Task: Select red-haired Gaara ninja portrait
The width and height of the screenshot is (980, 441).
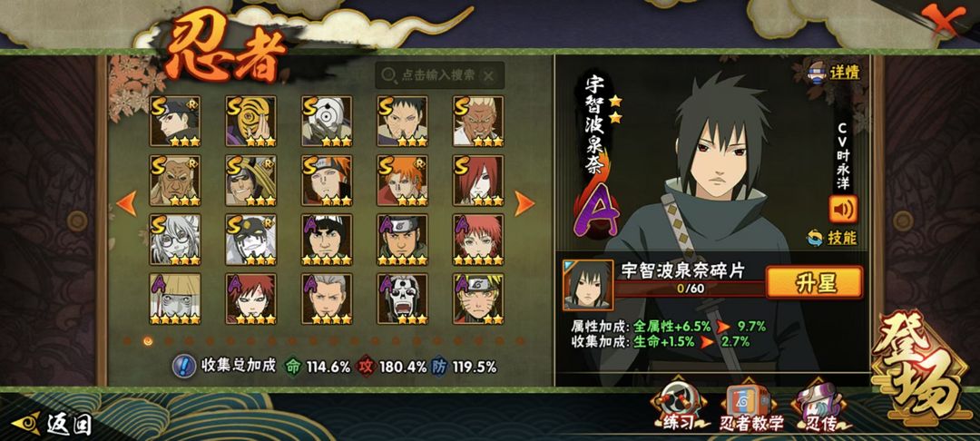Action: (250, 299)
